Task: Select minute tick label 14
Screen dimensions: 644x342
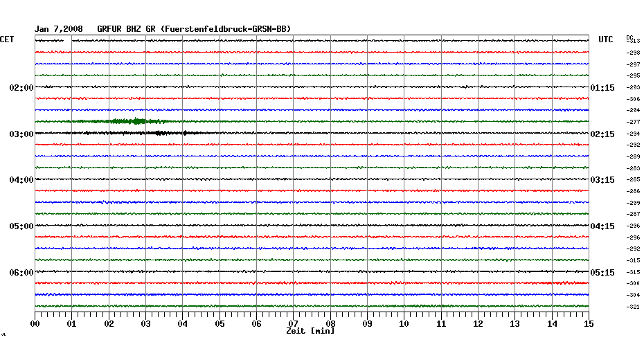Action: pos(552,324)
